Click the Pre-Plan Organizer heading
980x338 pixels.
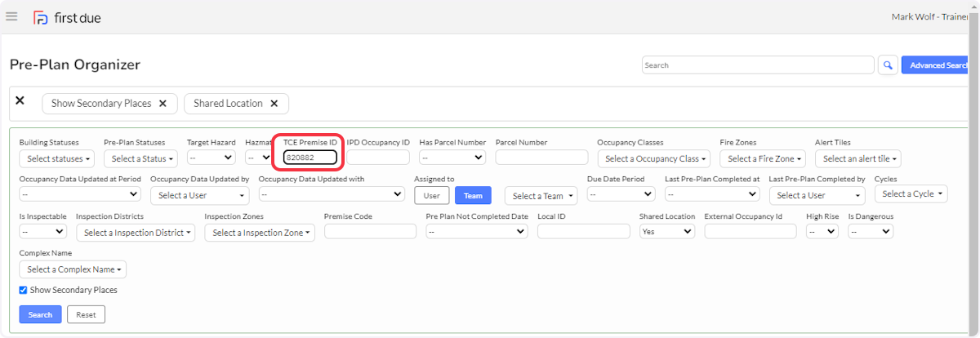point(75,64)
